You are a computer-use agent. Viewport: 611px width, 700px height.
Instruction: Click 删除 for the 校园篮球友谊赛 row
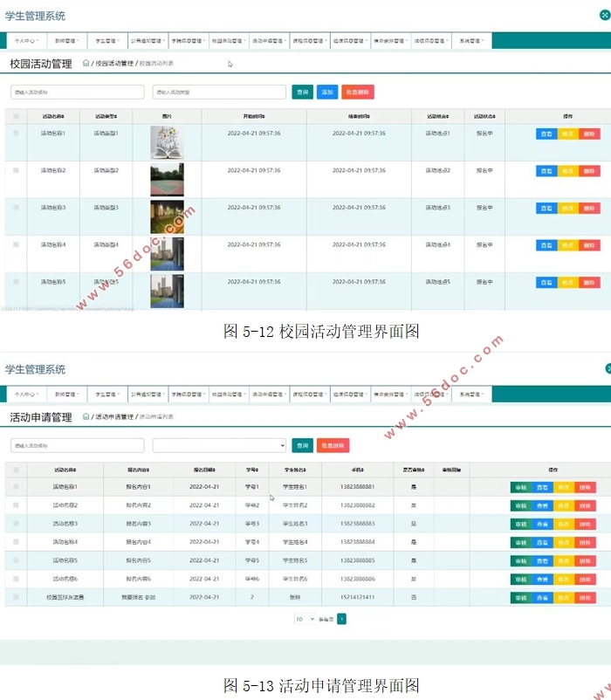pos(585,598)
